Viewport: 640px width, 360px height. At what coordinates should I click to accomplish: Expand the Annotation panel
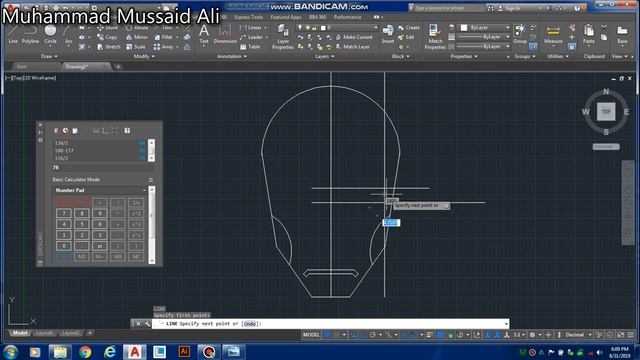point(231,56)
